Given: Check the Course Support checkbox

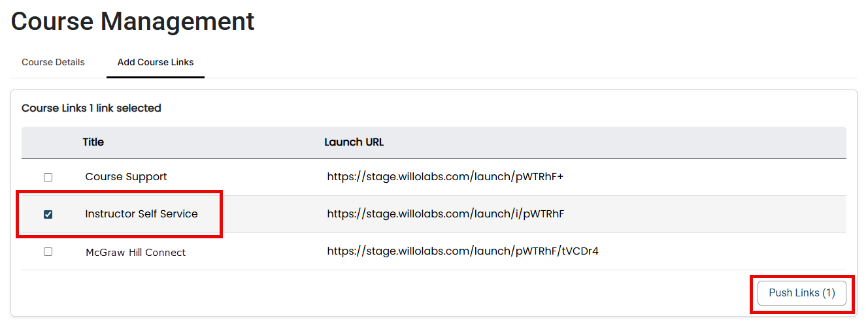Looking at the screenshot, I should coord(48,177).
